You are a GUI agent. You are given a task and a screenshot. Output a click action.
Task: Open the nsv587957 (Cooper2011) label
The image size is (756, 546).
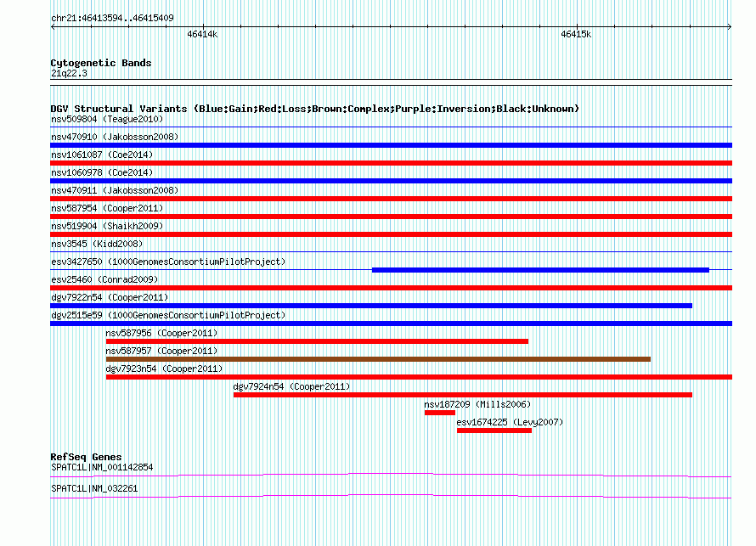[161, 351]
